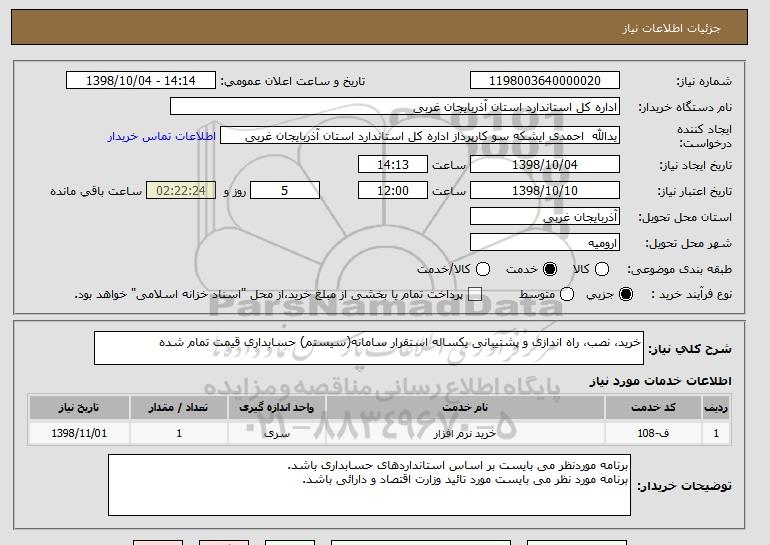
Task: Click the جزئیات اطلاعات نیاز page title
Action: point(671,28)
